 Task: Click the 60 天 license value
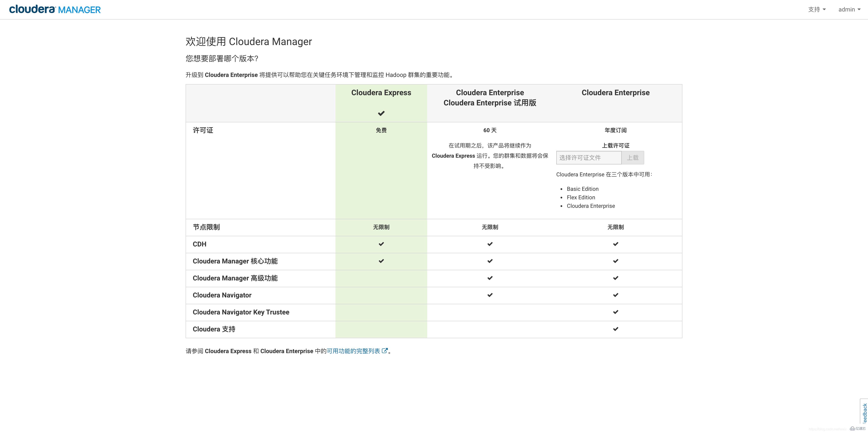pyautogui.click(x=490, y=130)
